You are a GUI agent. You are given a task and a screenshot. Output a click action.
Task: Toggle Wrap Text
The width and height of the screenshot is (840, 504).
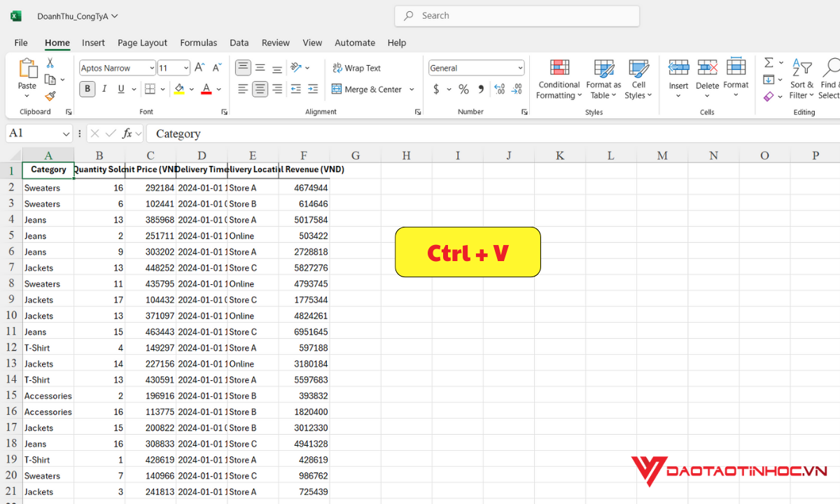click(x=356, y=68)
